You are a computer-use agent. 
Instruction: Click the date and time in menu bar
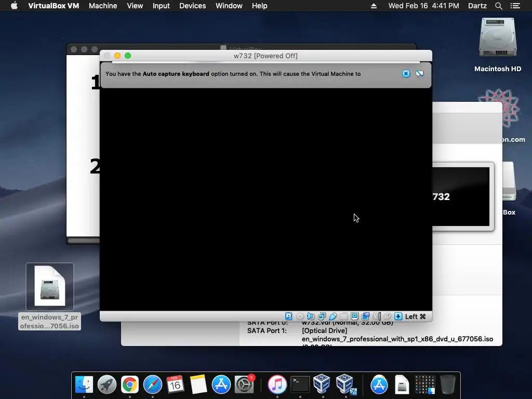click(423, 6)
